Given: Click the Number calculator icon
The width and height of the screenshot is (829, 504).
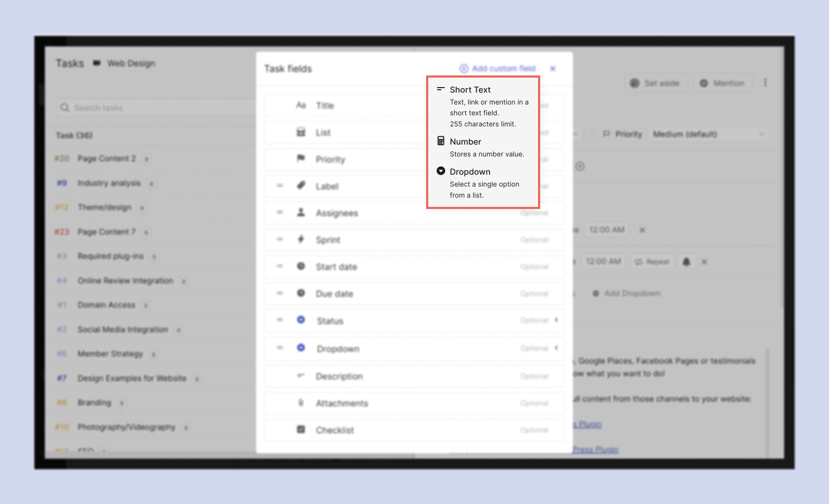Looking at the screenshot, I should (x=441, y=141).
